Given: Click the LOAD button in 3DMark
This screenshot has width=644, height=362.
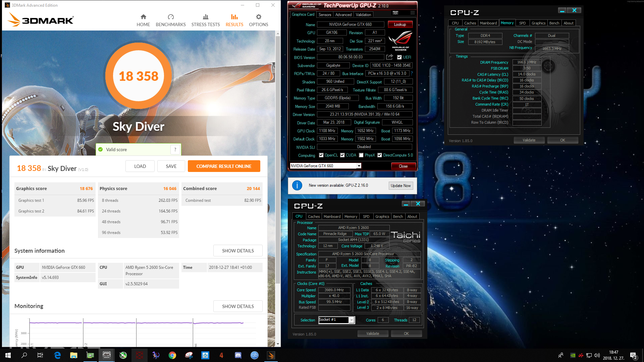Looking at the screenshot, I should [x=140, y=166].
